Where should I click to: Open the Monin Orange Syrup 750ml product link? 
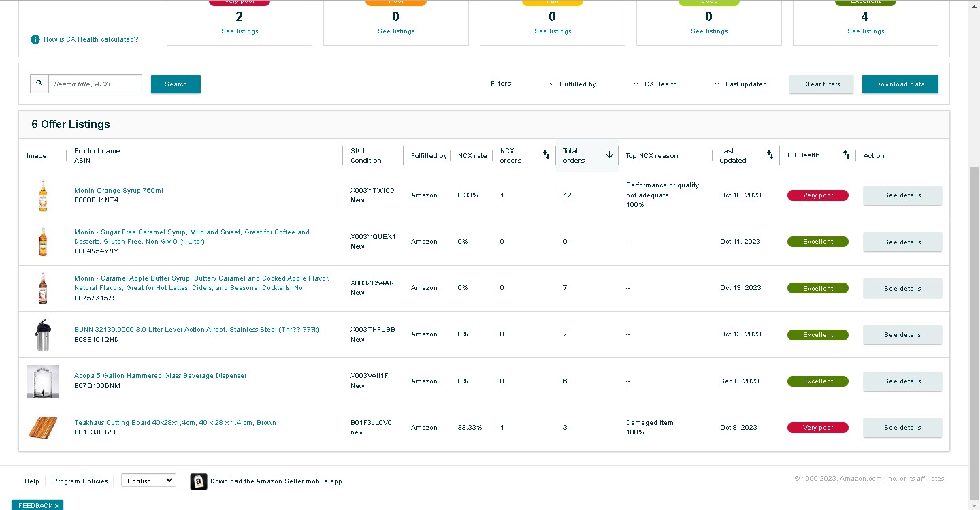tap(118, 191)
